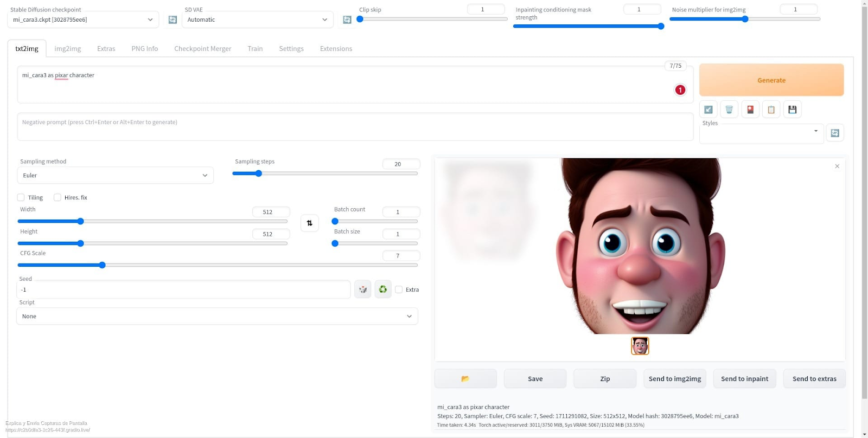This screenshot has width=868, height=438.
Task: Open the Checkpoint Merger tab
Action: click(202, 49)
